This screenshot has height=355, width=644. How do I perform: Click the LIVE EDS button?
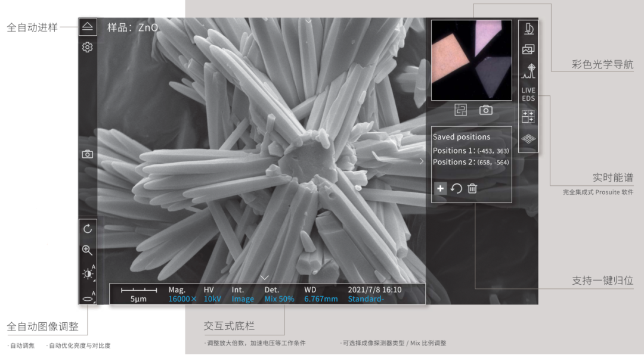point(528,94)
